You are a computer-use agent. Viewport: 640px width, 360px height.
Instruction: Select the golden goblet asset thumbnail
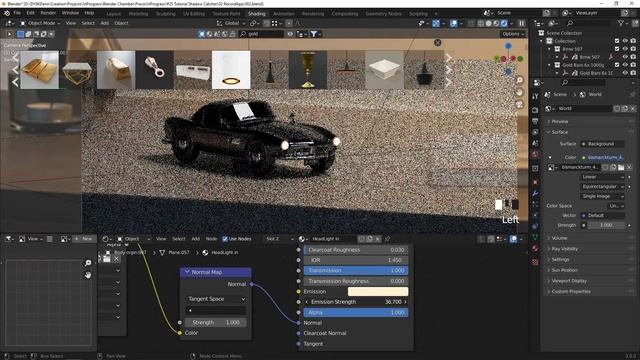coord(308,70)
